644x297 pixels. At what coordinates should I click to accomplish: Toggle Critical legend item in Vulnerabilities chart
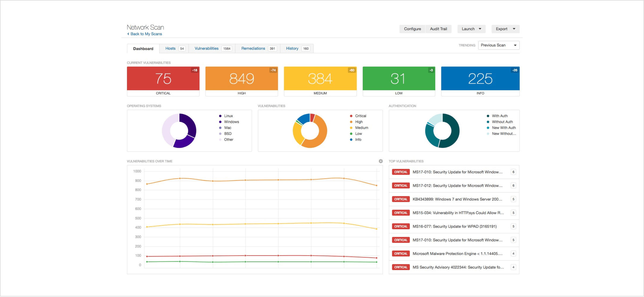click(x=360, y=116)
